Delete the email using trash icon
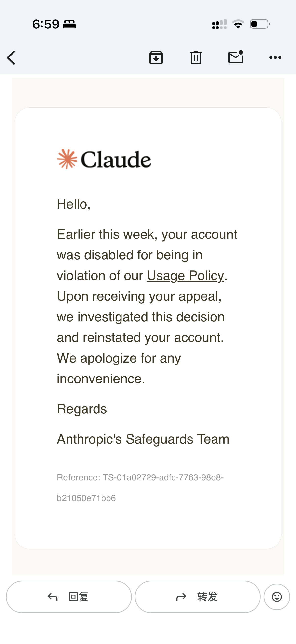Viewport: 296px width, 644px height. 196,57
